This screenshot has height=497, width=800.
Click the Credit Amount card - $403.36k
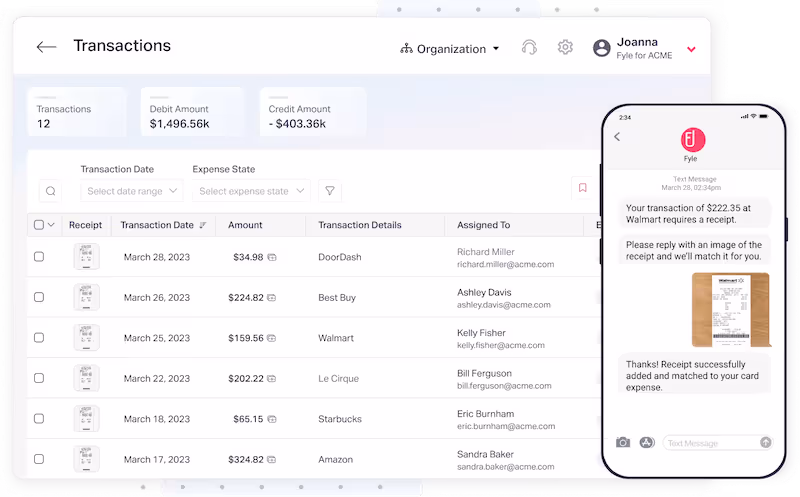[313, 112]
